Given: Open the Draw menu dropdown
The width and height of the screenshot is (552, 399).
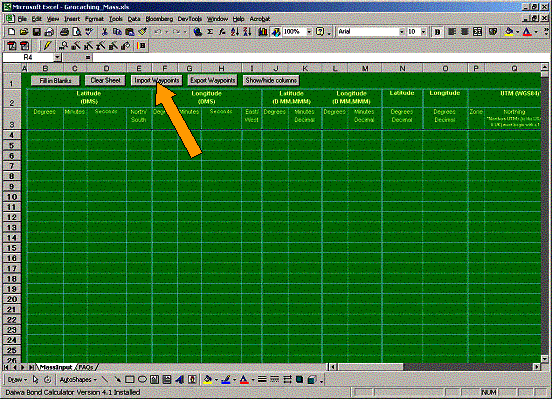Looking at the screenshot, I should tap(16, 380).
